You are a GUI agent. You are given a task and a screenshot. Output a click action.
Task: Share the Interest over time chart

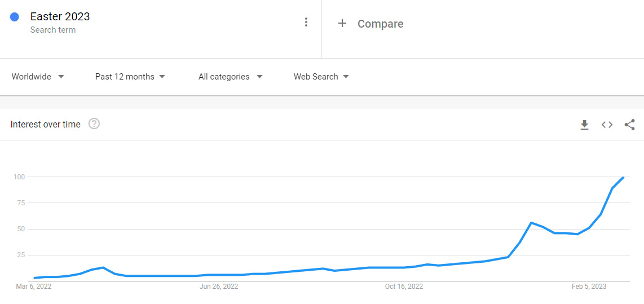[x=629, y=125]
